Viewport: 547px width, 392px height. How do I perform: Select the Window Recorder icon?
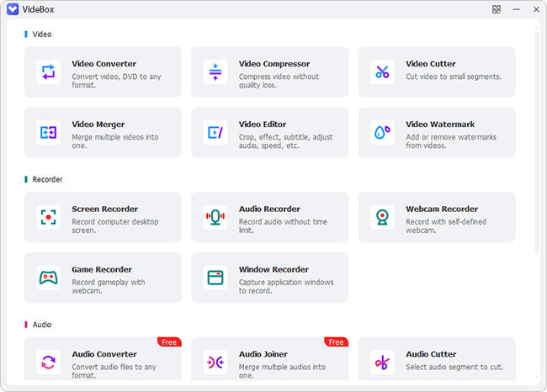pyautogui.click(x=215, y=278)
